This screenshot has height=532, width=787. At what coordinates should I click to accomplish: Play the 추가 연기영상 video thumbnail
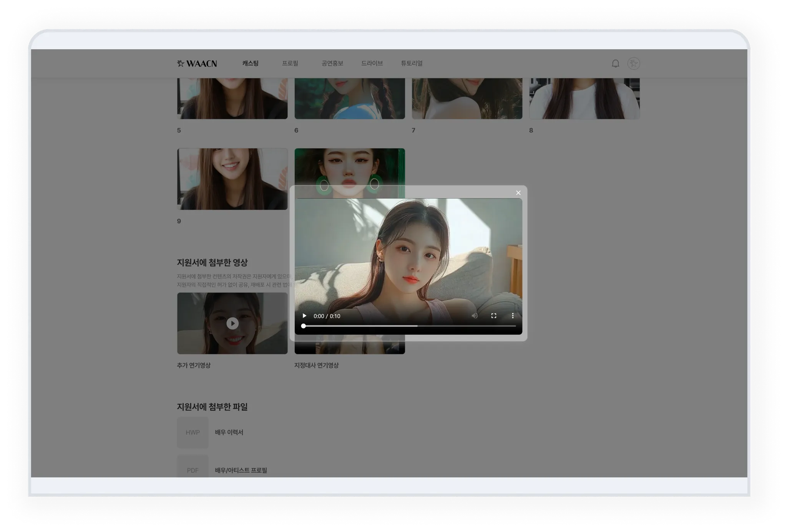[232, 323]
